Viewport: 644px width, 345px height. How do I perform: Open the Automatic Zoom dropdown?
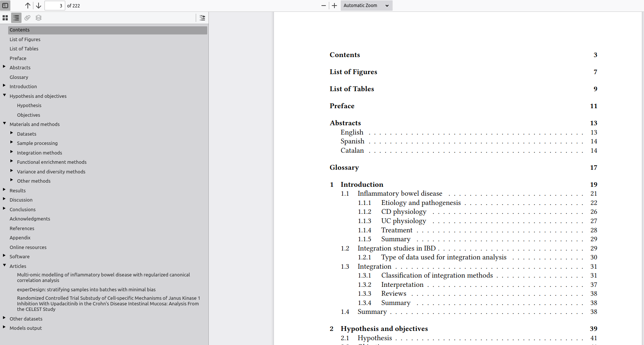366,6
